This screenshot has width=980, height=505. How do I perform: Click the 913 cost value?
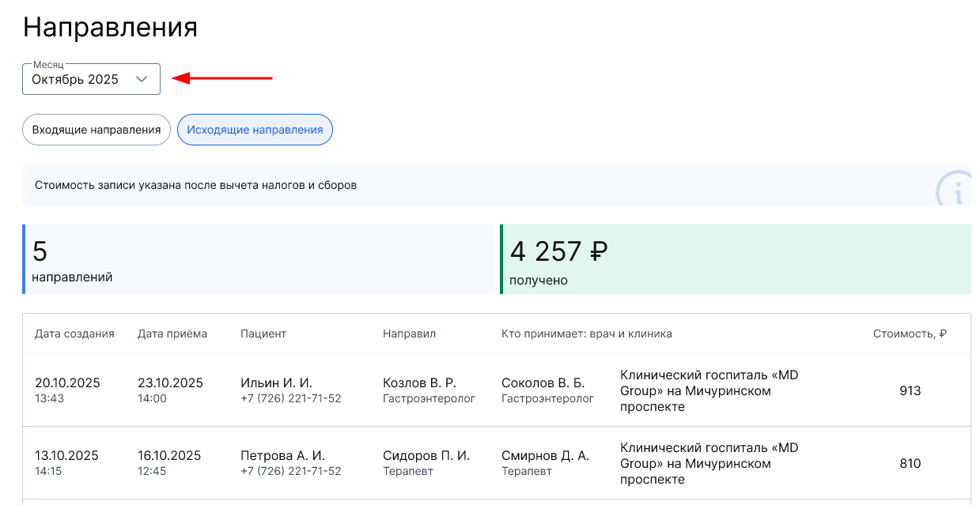(x=910, y=390)
